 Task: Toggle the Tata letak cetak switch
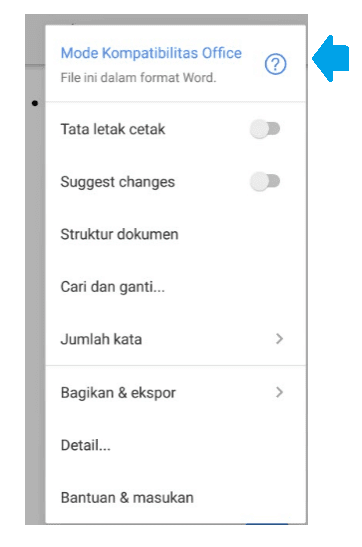(x=265, y=129)
